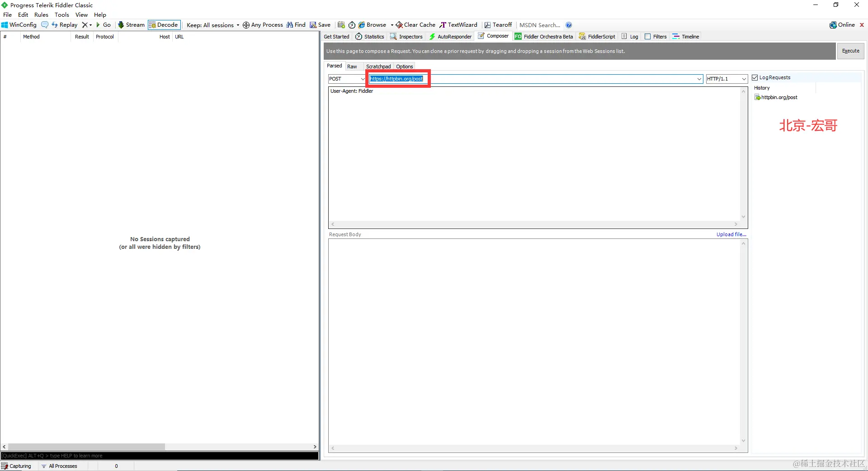The width and height of the screenshot is (868, 471).
Task: Sort sessions by Result column
Action: [x=82, y=37]
